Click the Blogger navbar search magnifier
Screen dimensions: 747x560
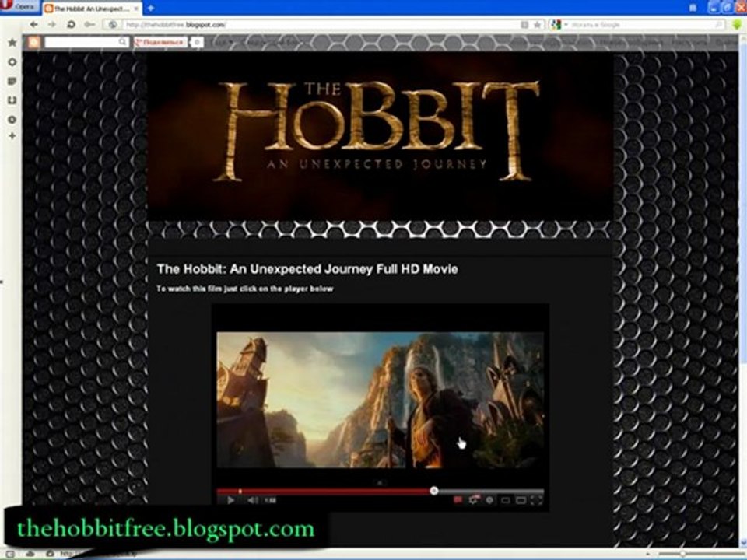[x=123, y=42]
